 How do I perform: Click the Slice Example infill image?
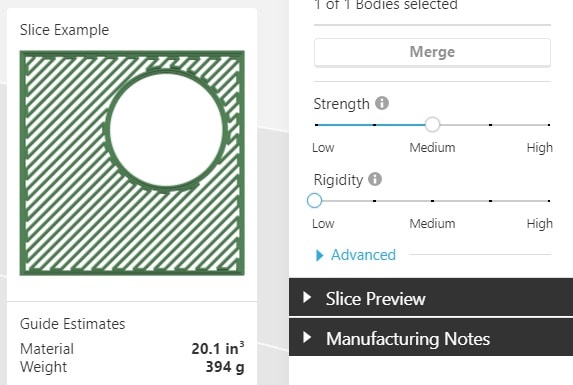(132, 163)
